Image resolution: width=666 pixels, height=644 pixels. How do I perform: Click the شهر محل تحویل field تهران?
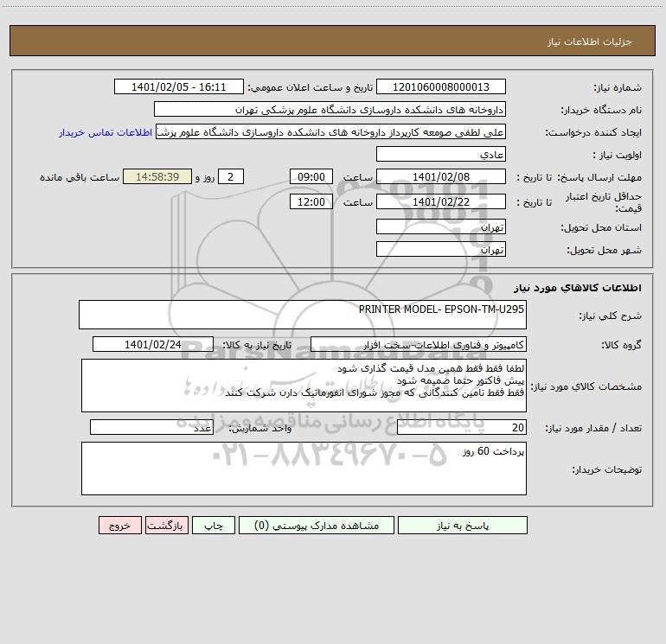[441, 249]
